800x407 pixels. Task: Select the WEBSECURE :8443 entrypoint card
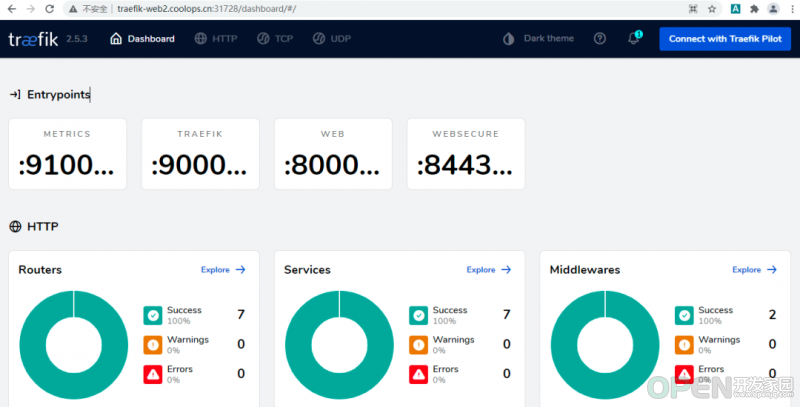click(466, 154)
